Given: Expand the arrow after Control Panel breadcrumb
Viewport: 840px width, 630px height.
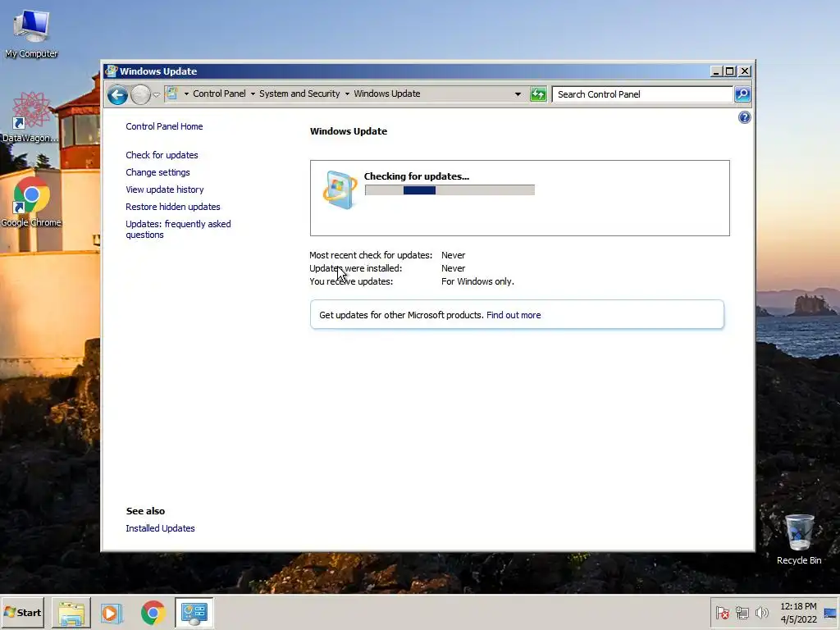Looking at the screenshot, I should 253,94.
